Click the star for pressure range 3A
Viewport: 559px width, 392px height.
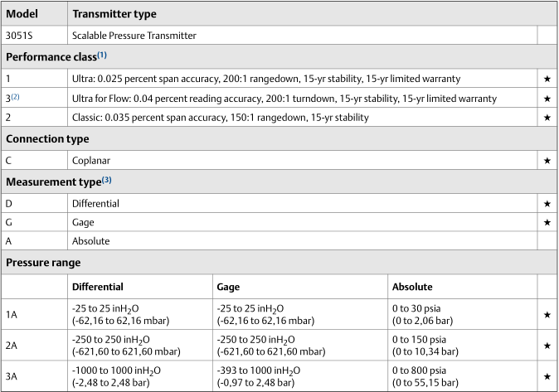click(547, 375)
